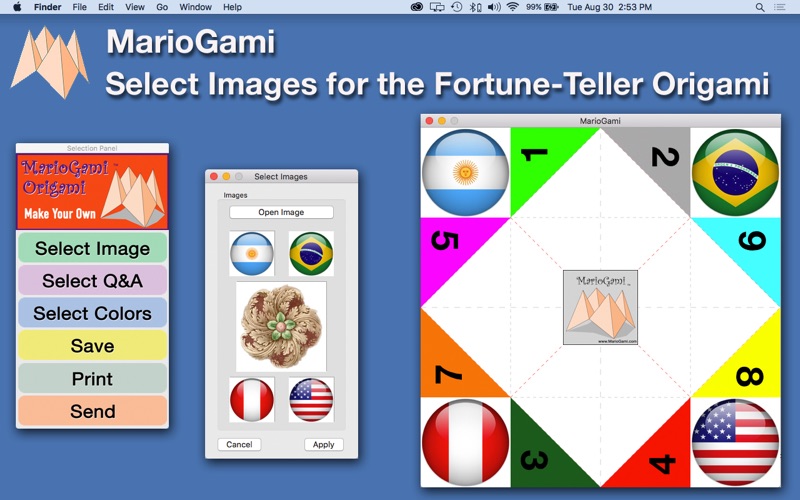Click the orange Send button

[92, 411]
